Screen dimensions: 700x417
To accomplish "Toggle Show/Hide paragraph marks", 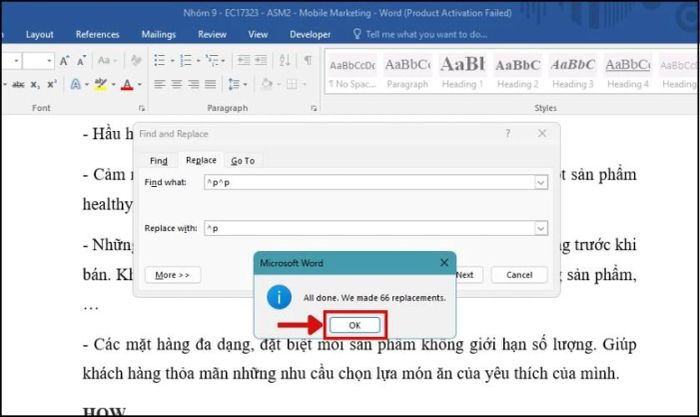I will (308, 60).
